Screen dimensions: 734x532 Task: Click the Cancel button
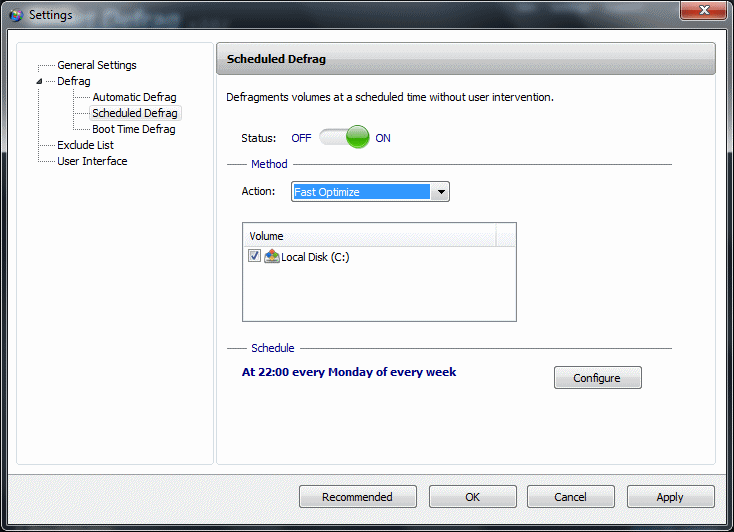coord(571,496)
